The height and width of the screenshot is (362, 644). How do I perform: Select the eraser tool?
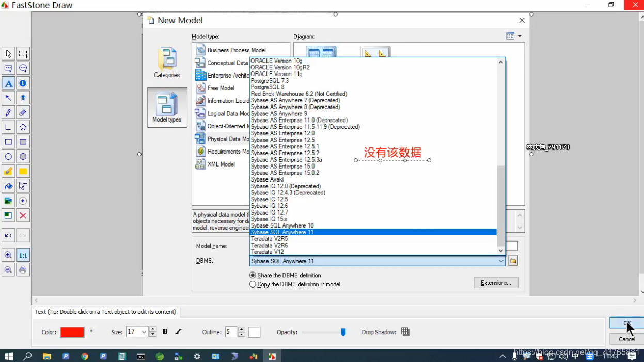click(23, 112)
